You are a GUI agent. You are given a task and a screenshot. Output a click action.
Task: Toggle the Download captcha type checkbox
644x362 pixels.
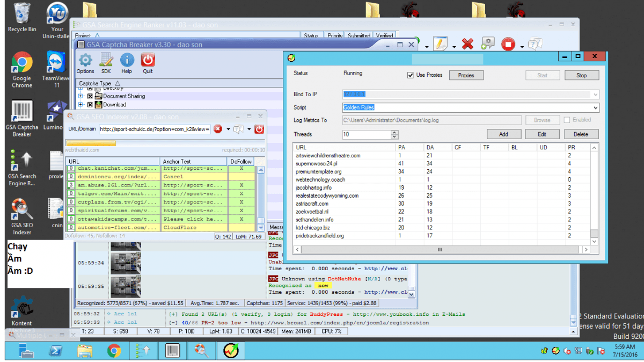point(90,105)
